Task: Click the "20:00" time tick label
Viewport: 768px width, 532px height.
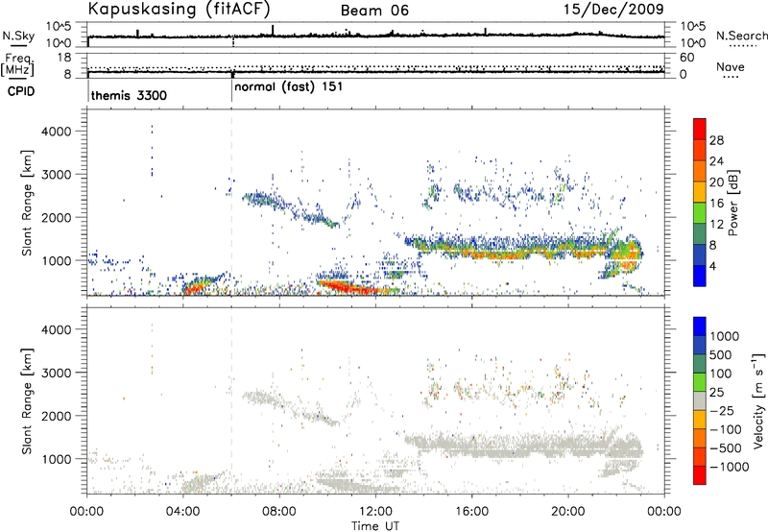Action: point(568,512)
